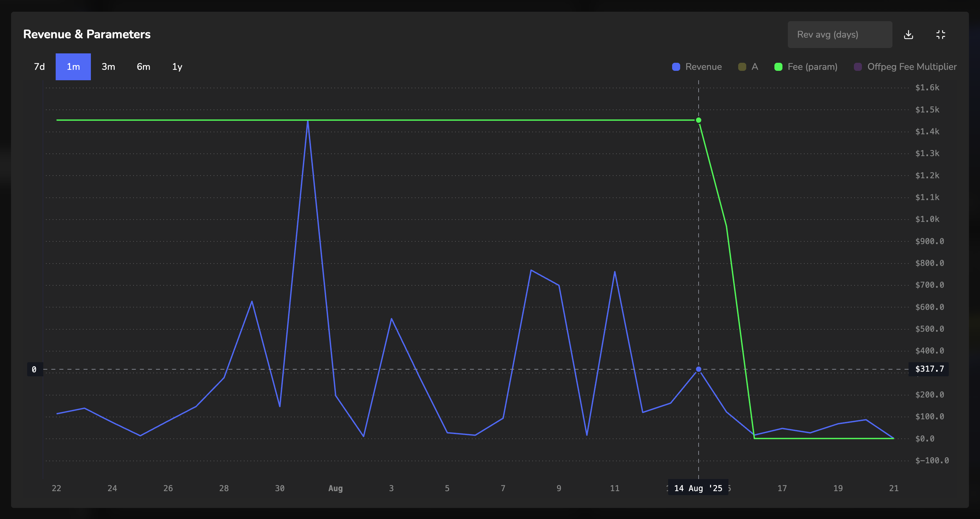Click the 14 Aug '25 date label
980x519 pixels.
(x=698, y=488)
